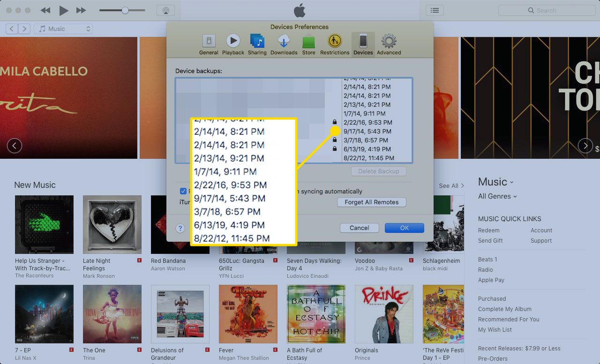Viewport: 600px width, 364px height.
Task: Open the Send Gift link
Action: [x=490, y=241]
